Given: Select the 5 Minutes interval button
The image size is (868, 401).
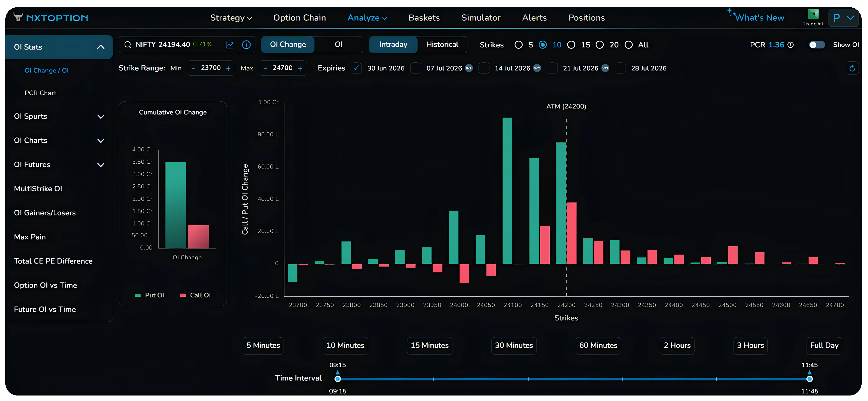Looking at the screenshot, I should pos(263,346).
